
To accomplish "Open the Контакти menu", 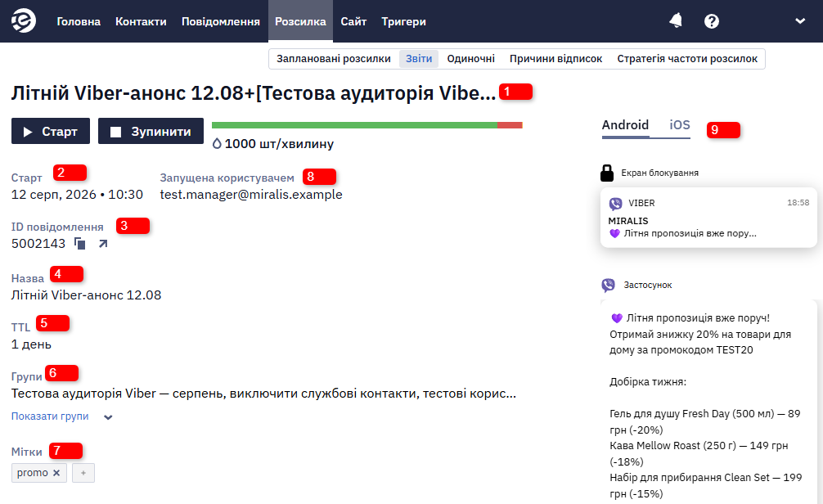I will coord(141,21).
